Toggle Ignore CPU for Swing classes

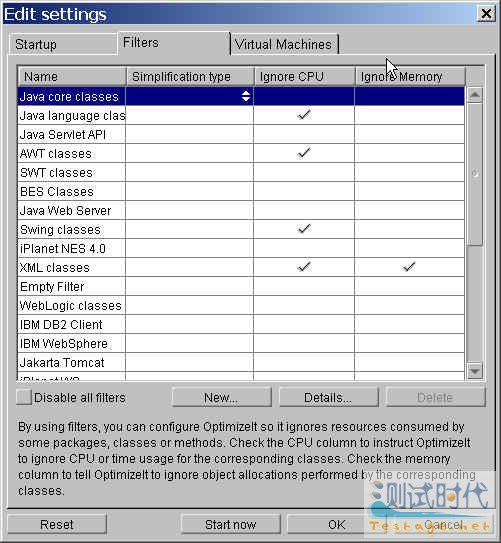(x=304, y=229)
